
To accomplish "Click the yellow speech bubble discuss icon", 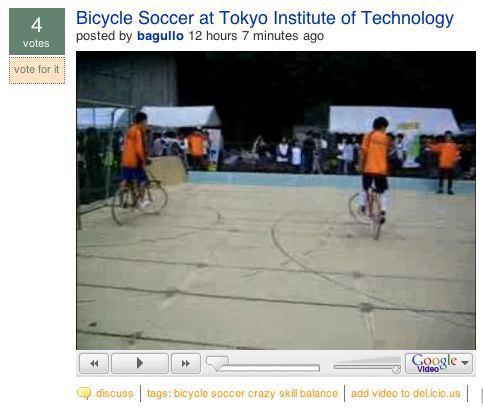I will click(84, 393).
